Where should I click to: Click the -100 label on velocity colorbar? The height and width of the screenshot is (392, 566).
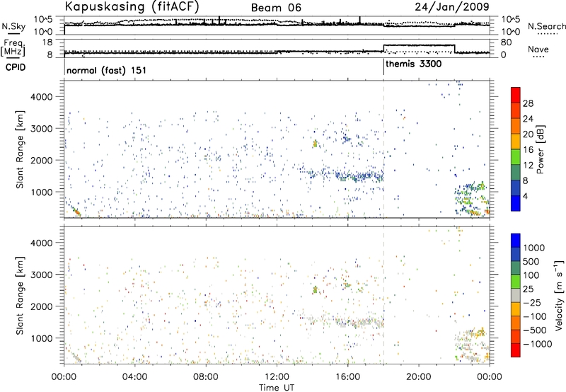point(535,316)
